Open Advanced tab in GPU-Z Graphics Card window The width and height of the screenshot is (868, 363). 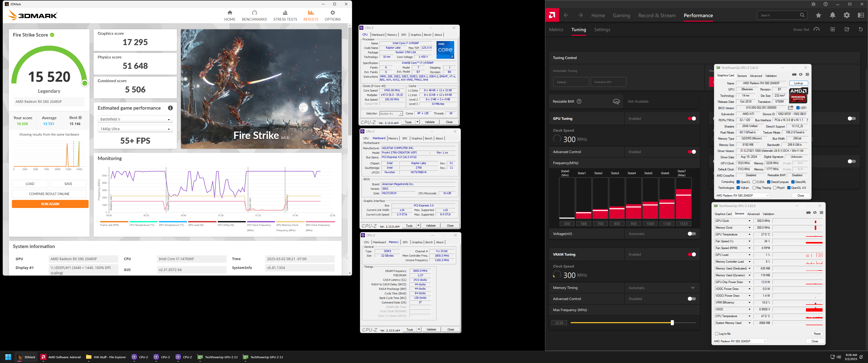pyautogui.click(x=756, y=76)
